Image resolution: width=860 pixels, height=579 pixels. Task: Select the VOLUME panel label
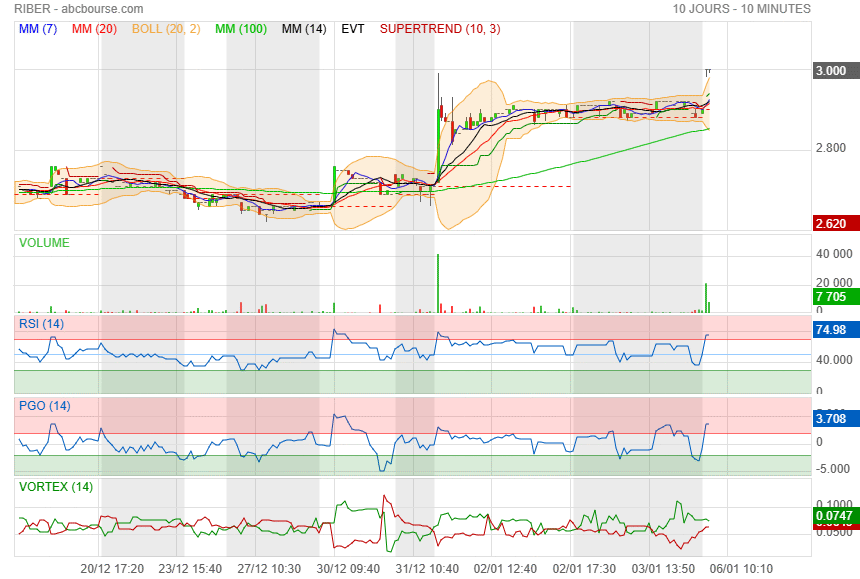[x=44, y=243]
